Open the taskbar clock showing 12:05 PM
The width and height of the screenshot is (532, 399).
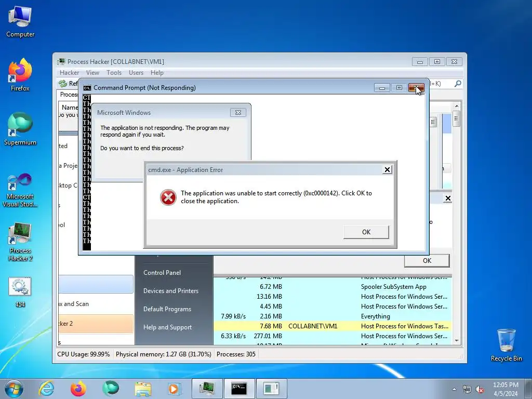(506, 389)
